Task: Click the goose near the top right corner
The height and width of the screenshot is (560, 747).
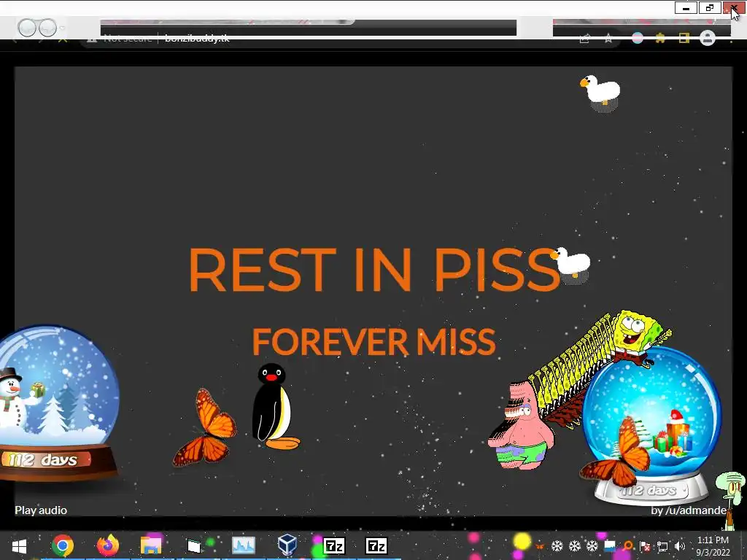Action: pos(600,93)
